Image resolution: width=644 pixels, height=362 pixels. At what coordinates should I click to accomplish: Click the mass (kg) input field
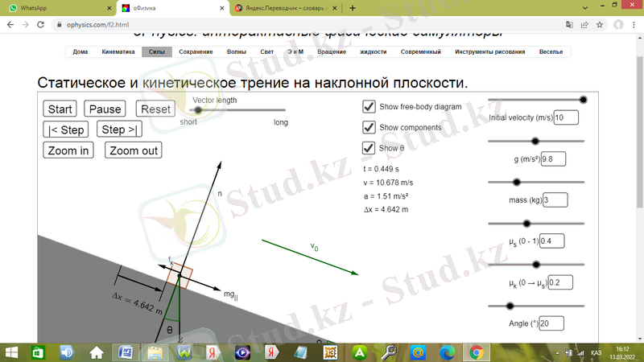(x=555, y=200)
